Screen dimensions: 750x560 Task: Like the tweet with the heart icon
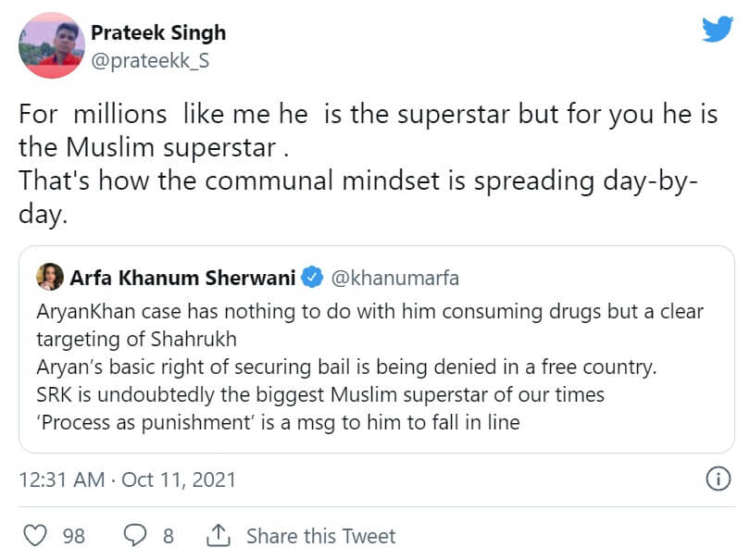tap(34, 536)
